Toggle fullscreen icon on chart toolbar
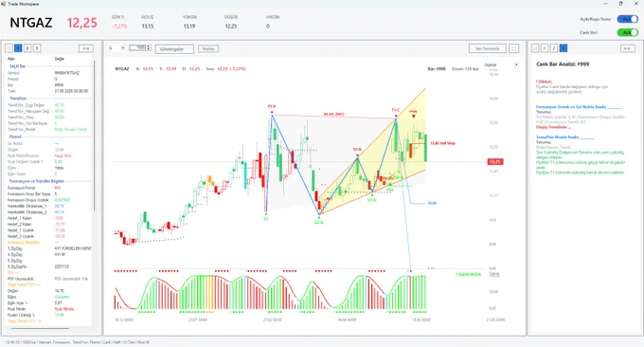Screen dimensions: 644x347 514,48
